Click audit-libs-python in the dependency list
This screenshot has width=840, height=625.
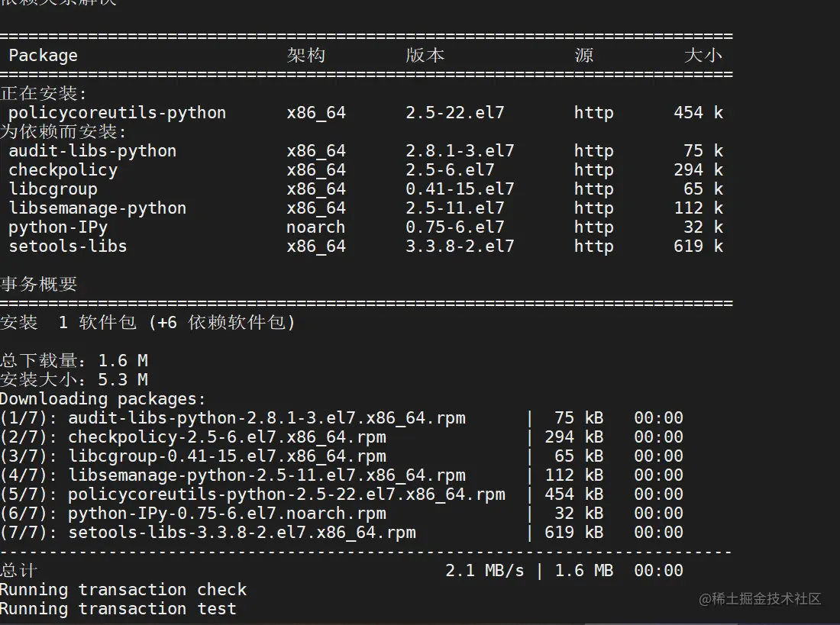click(x=92, y=151)
